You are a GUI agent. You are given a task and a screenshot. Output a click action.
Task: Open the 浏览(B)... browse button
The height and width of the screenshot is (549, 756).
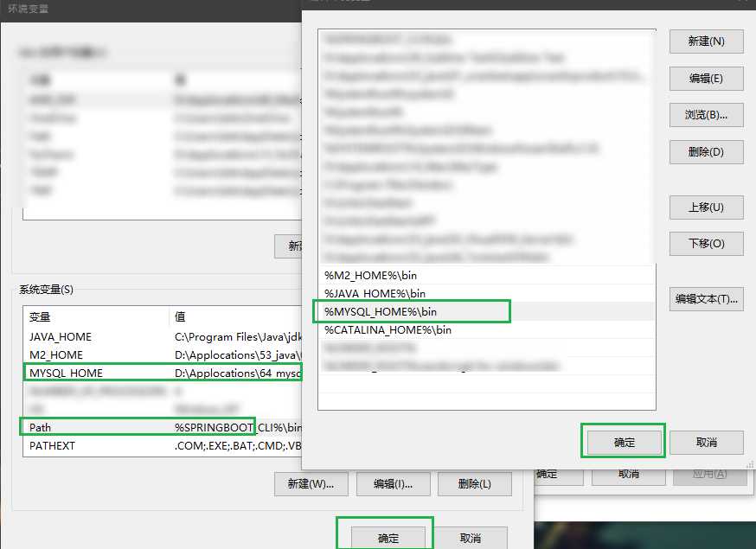click(707, 115)
